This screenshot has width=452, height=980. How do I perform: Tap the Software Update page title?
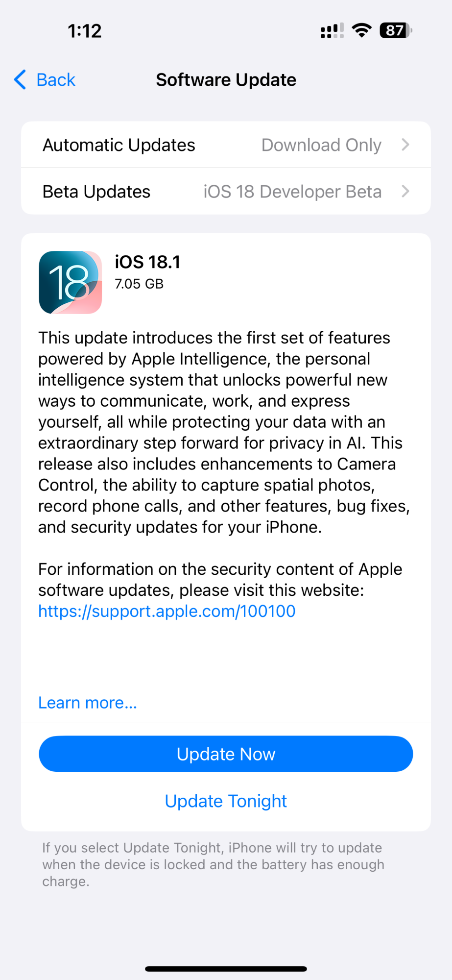[226, 80]
